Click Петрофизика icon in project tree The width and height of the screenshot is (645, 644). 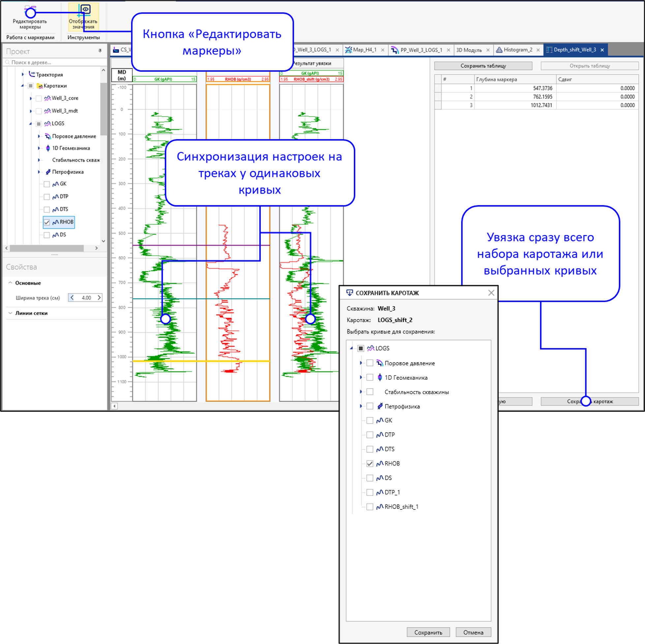48,172
